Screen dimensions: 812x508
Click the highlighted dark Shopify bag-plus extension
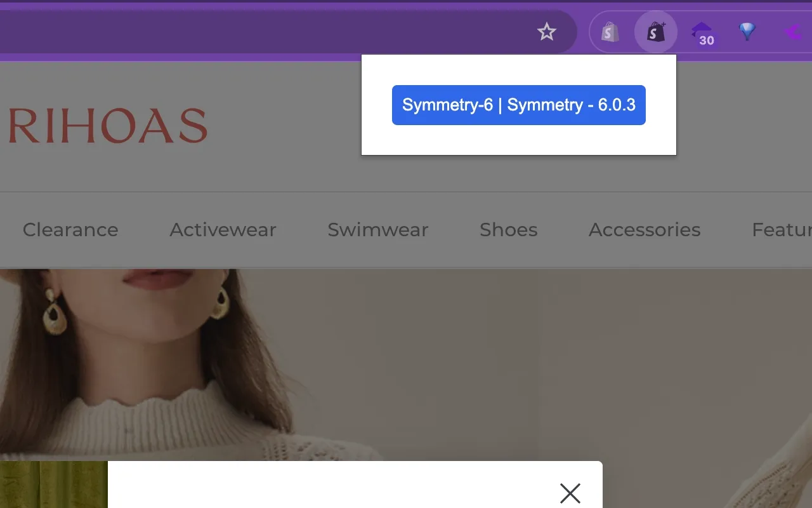656,32
